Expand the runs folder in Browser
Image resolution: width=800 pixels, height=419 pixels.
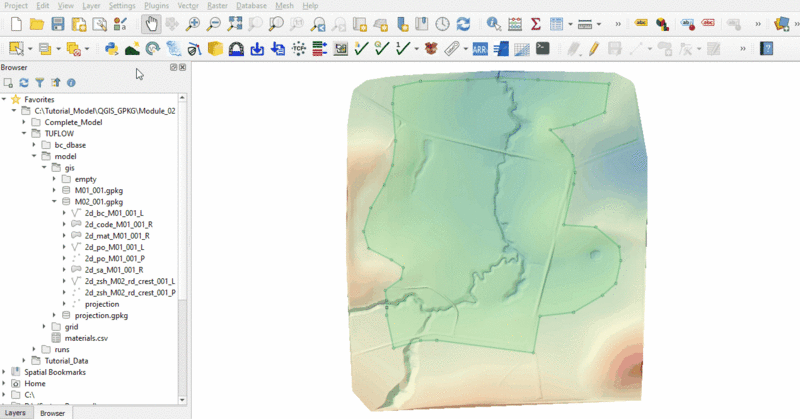click(35, 349)
